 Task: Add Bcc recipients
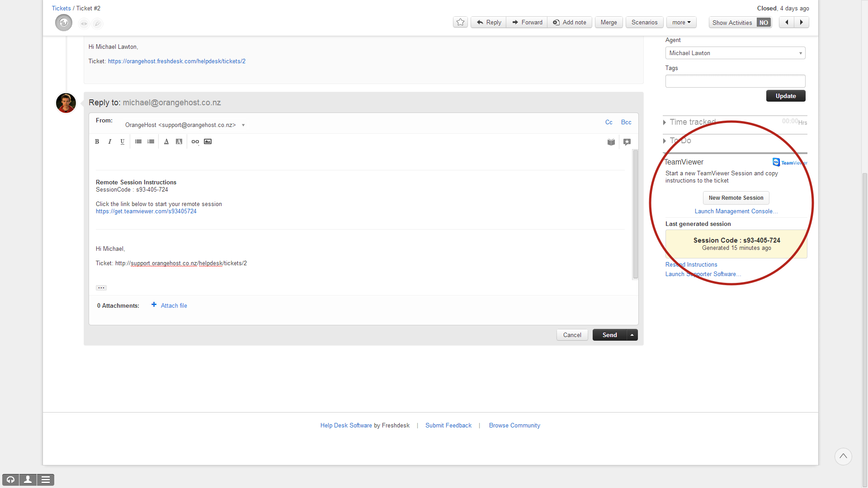626,122
